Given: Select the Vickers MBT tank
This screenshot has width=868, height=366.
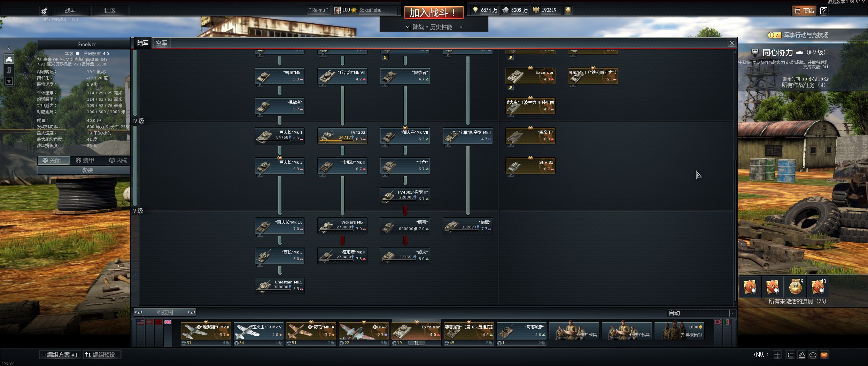Looking at the screenshot, I should coord(342,226).
